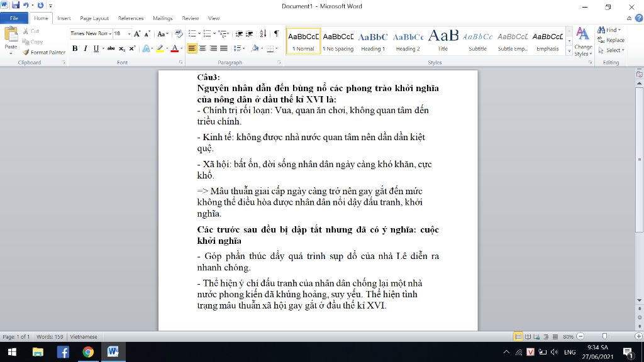The height and width of the screenshot is (362, 644).
Task: Apply the Title style
Action: pos(443,41)
